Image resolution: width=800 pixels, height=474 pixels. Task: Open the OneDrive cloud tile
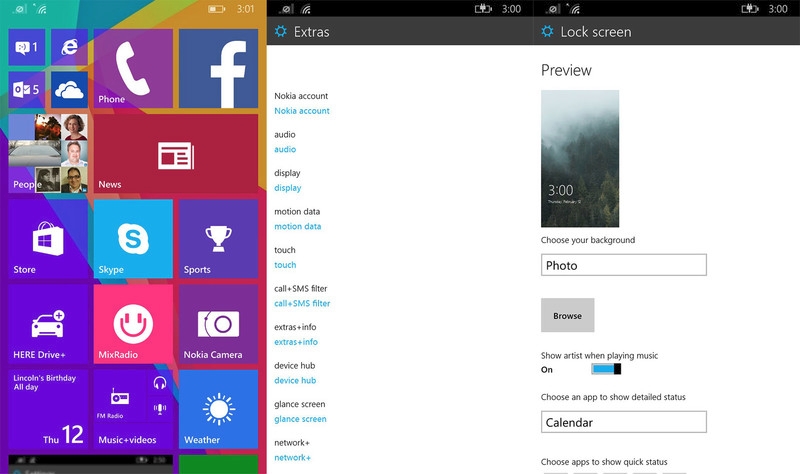click(69, 90)
